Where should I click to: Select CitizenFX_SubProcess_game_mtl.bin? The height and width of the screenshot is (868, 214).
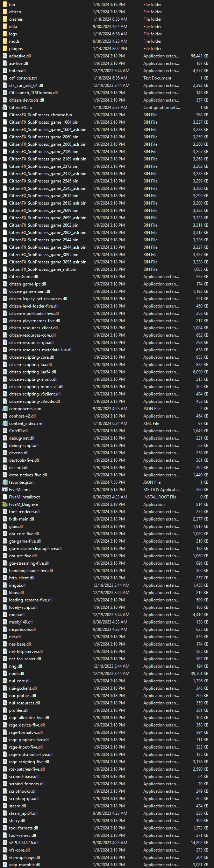pos(43,269)
